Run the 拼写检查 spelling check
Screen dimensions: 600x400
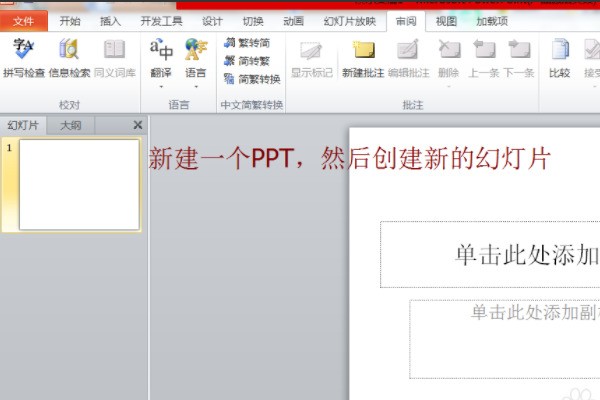coord(24,57)
